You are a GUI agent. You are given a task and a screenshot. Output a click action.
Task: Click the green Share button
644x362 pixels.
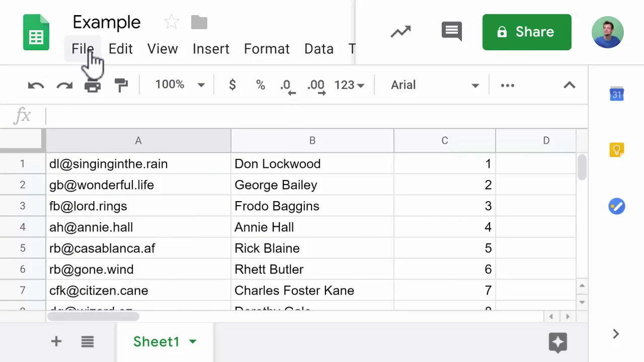tap(526, 32)
